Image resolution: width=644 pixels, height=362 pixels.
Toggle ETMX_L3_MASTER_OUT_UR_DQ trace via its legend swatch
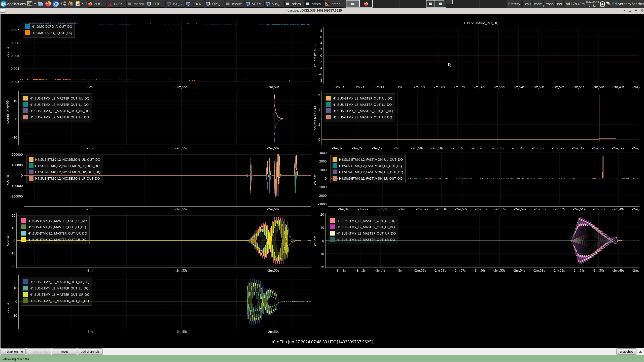point(329,111)
